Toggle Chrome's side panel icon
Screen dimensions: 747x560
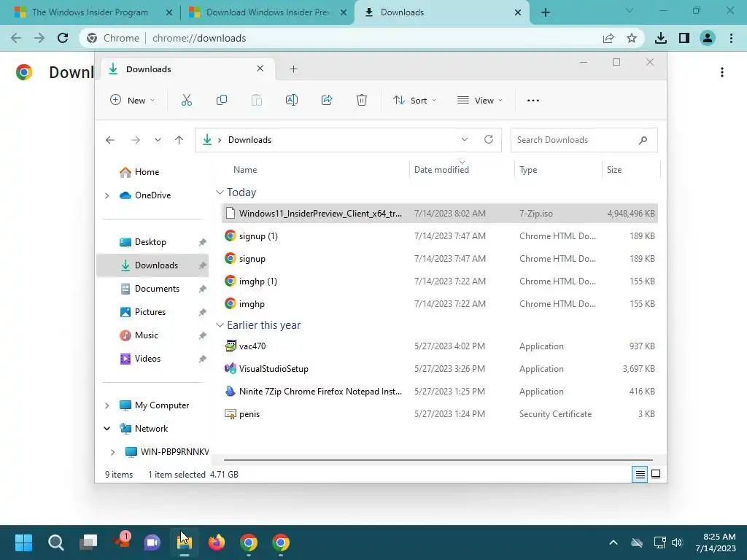click(684, 38)
